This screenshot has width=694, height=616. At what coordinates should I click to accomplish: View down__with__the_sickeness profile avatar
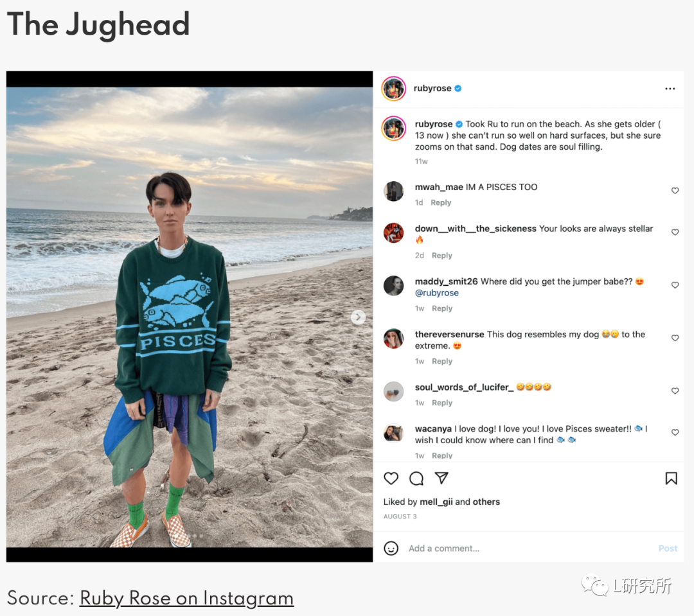tap(393, 233)
